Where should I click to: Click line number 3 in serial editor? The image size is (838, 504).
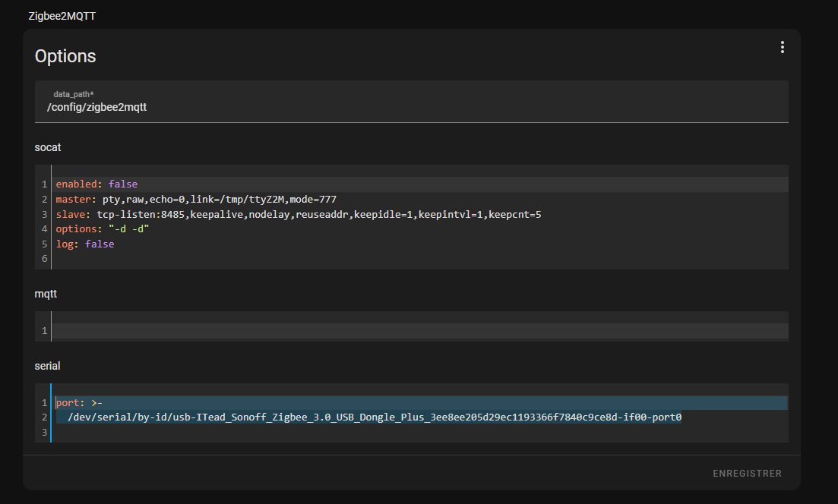[44, 432]
